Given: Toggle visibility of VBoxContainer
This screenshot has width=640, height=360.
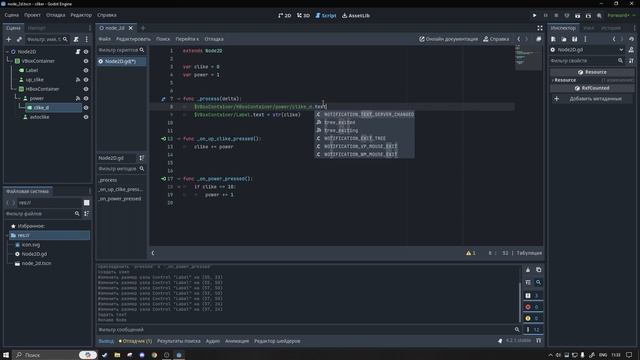Looking at the screenshot, I should coord(86,61).
